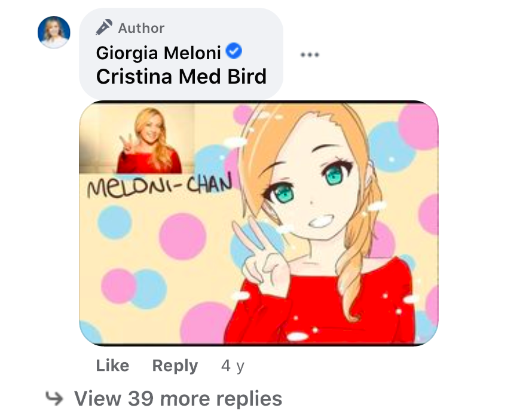Click the curved reply arrow icon

[55, 396]
